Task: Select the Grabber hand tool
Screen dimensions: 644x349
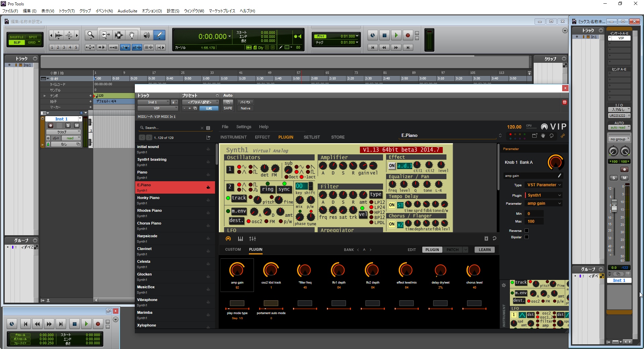Action: tap(132, 35)
